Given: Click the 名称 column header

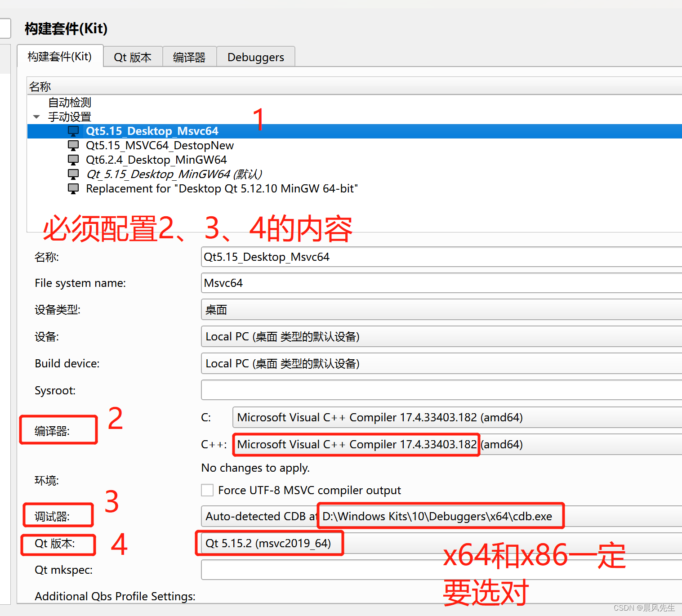Looking at the screenshot, I should coord(355,86).
